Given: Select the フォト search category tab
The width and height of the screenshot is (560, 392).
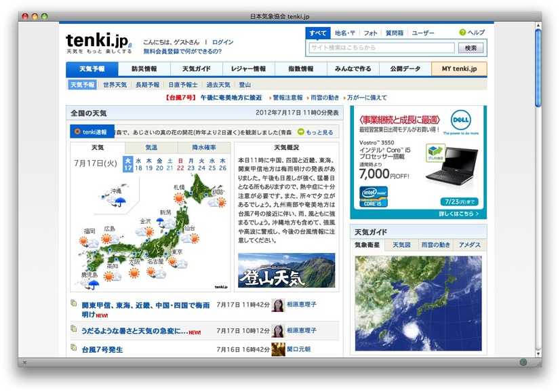Looking at the screenshot, I should (x=370, y=33).
